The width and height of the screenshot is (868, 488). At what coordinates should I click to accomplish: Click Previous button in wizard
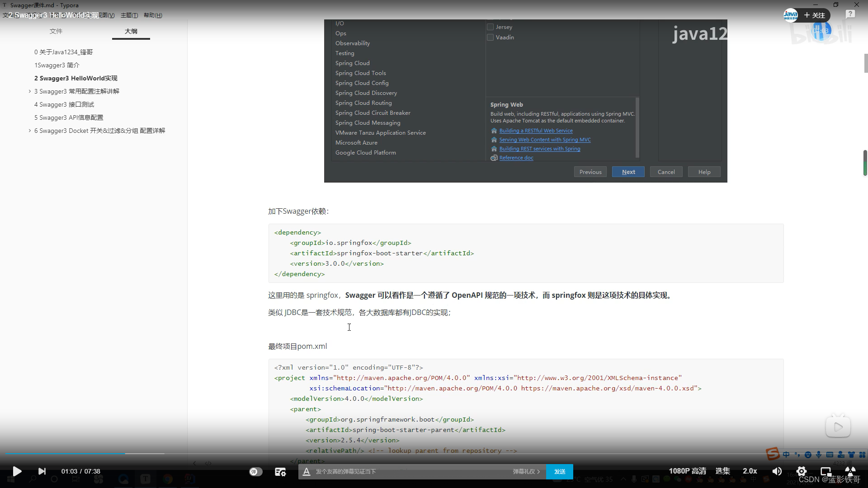[x=590, y=172]
